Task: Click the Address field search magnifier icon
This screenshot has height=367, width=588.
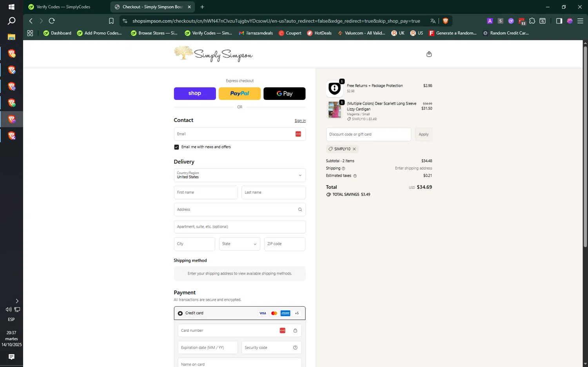Action: coord(300,210)
